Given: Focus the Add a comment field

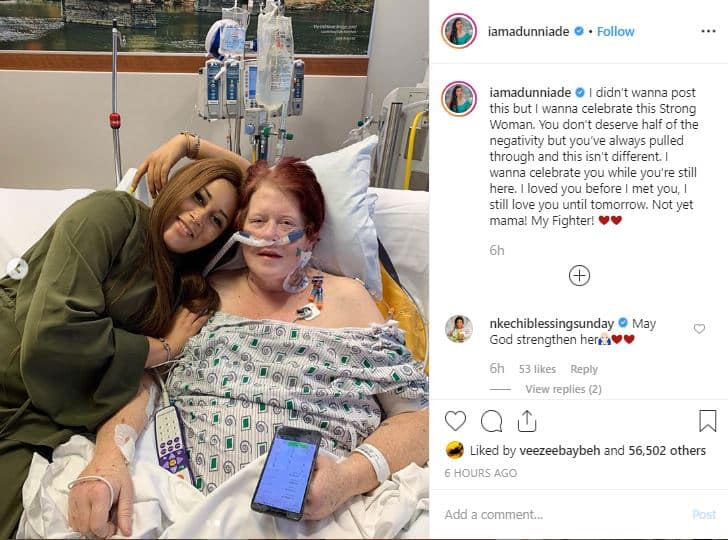Looking at the screenshot, I should pyautogui.click(x=564, y=514).
